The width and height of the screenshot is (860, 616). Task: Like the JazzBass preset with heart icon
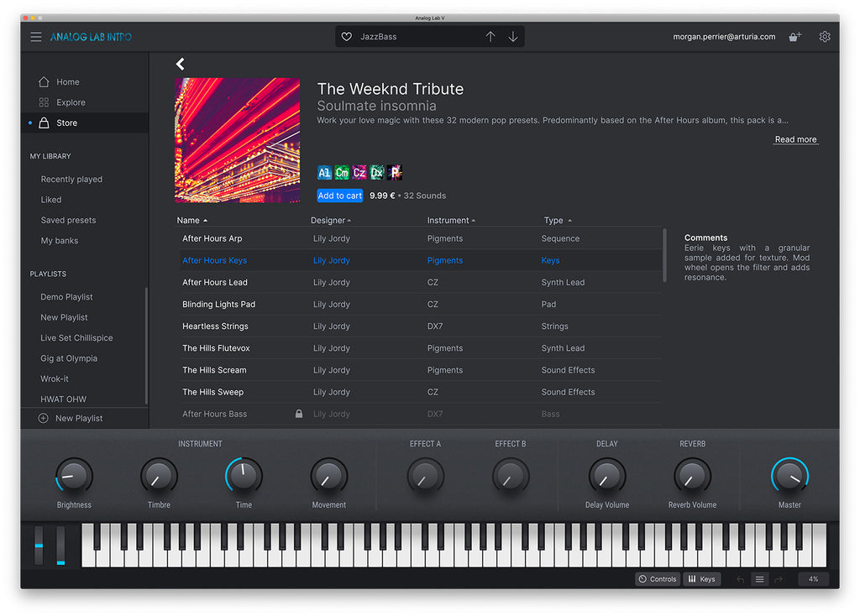pyautogui.click(x=347, y=37)
